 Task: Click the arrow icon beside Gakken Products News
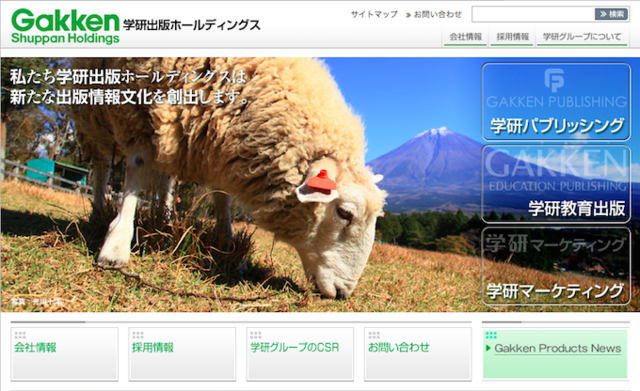[x=488, y=348]
